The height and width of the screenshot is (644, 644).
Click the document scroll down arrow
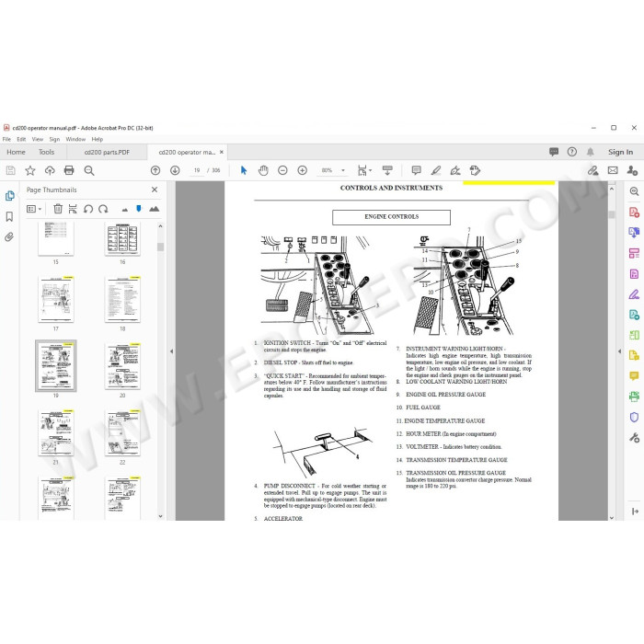coord(612,517)
